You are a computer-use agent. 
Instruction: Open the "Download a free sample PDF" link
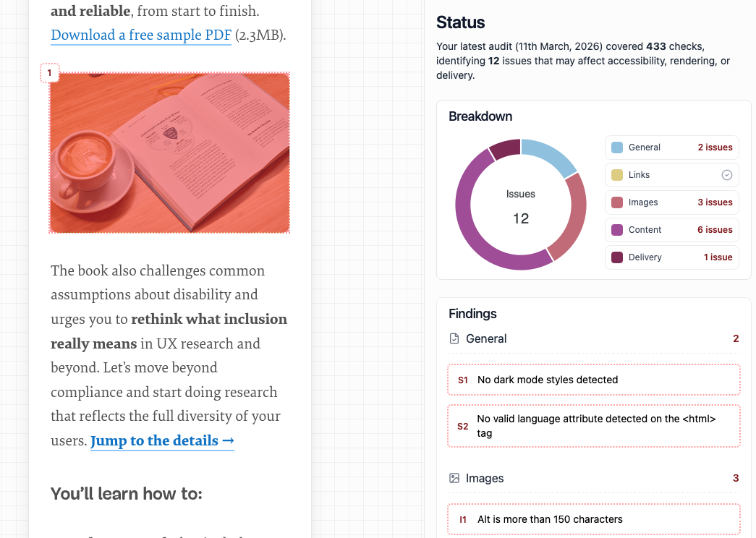[140, 35]
